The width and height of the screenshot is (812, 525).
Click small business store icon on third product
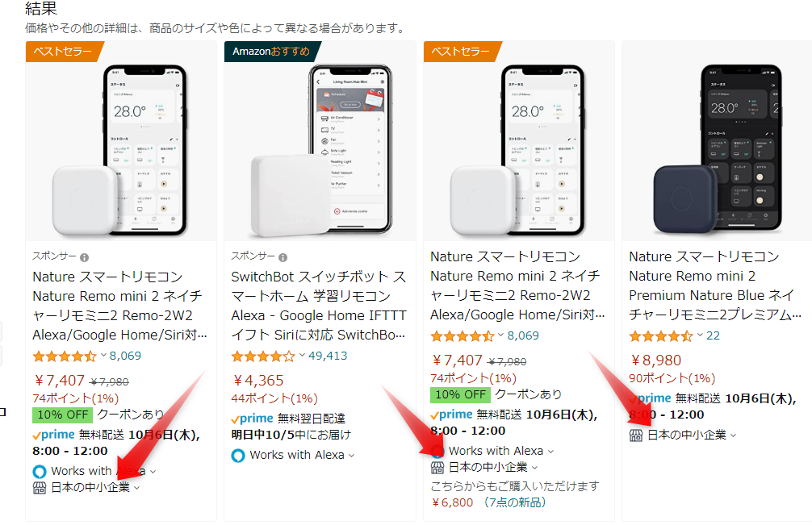(437, 468)
